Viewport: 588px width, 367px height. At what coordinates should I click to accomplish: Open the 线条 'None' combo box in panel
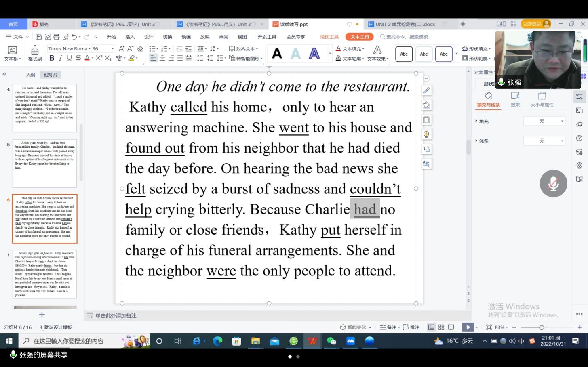pos(544,141)
